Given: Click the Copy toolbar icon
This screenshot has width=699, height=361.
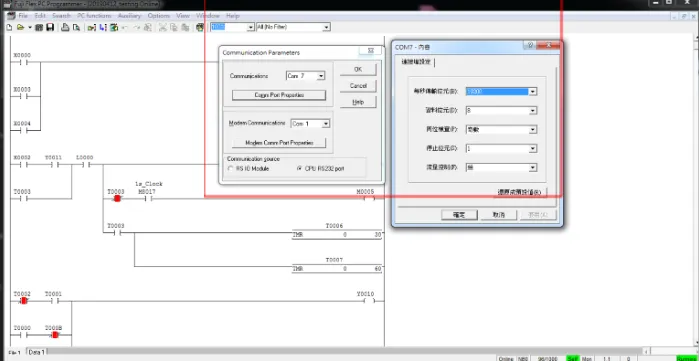Looking at the screenshot, I should click(174, 27).
